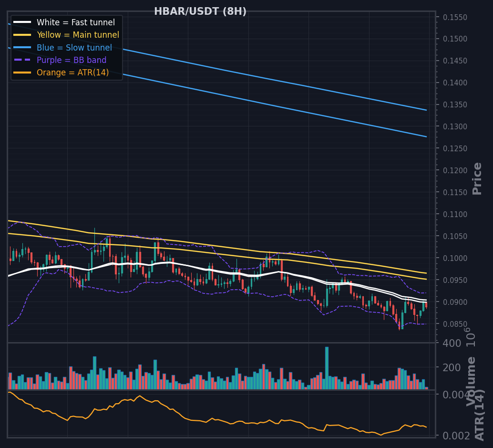Click the 0.1550 price axis label
The width and height of the screenshot is (493, 448).
(455, 17)
